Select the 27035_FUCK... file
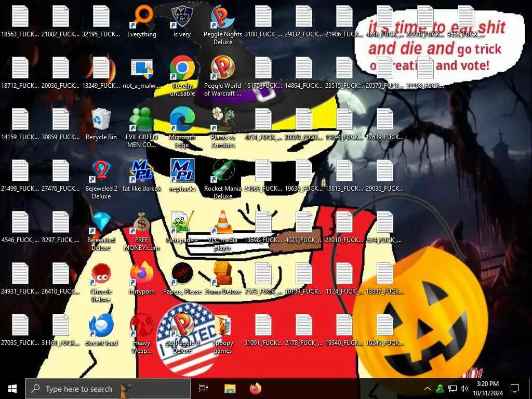The height and width of the screenshot is (399, 532). click(x=20, y=330)
